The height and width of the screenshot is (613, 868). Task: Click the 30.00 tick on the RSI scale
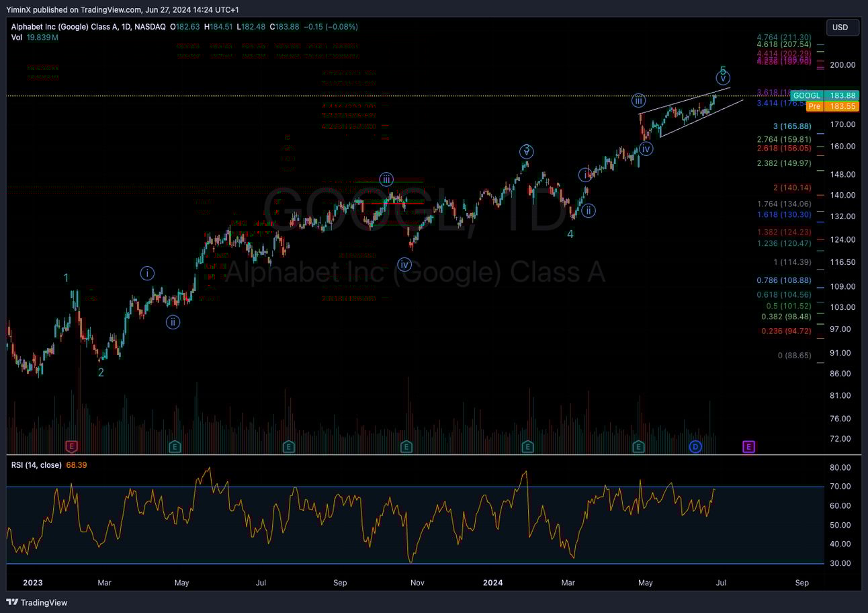point(840,563)
